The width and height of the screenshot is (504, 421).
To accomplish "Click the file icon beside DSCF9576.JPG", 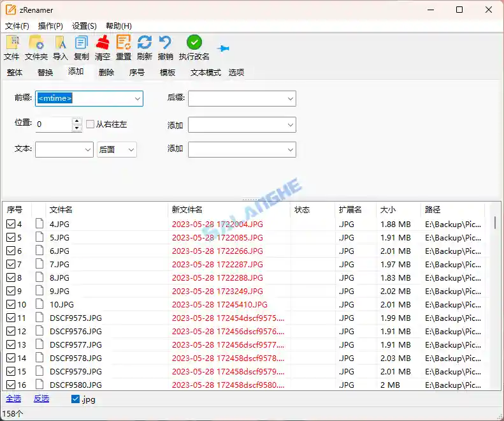I will (40, 331).
